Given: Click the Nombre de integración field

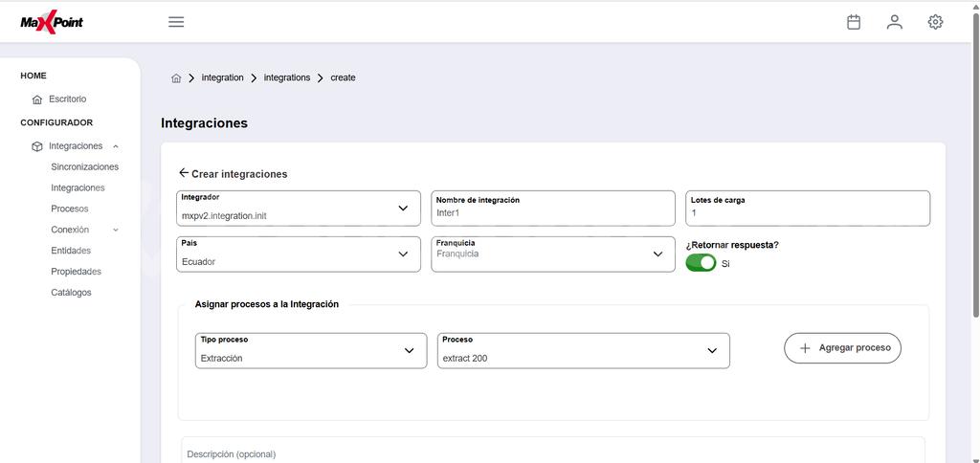Looking at the screenshot, I should 553,209.
